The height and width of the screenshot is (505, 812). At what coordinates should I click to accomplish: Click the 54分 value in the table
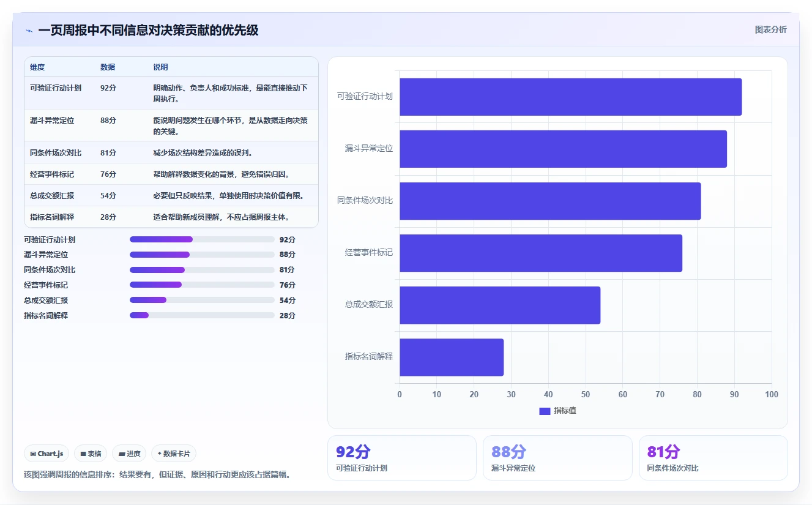pos(108,196)
